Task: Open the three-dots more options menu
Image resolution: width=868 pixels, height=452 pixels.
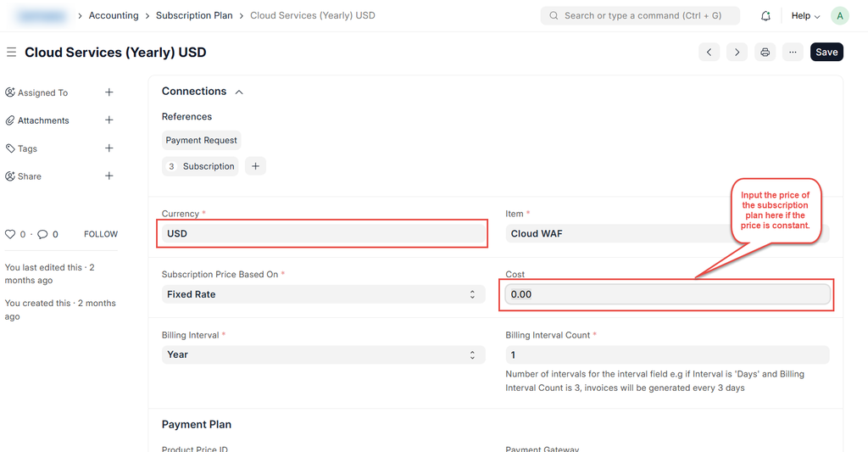Action: click(793, 53)
